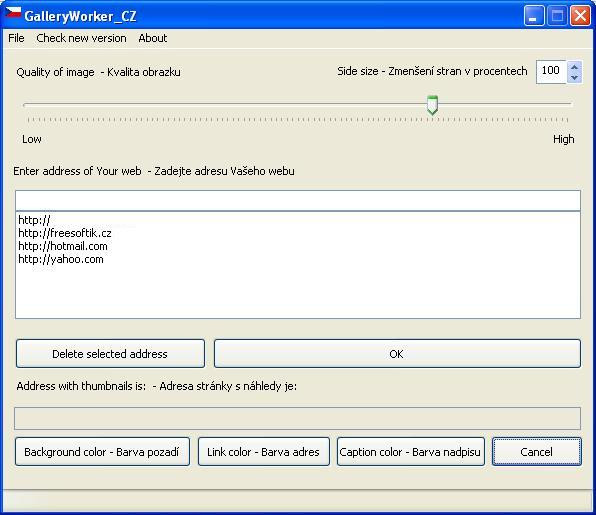Open the Check new version menu
This screenshot has width=596, height=515.
81,38
